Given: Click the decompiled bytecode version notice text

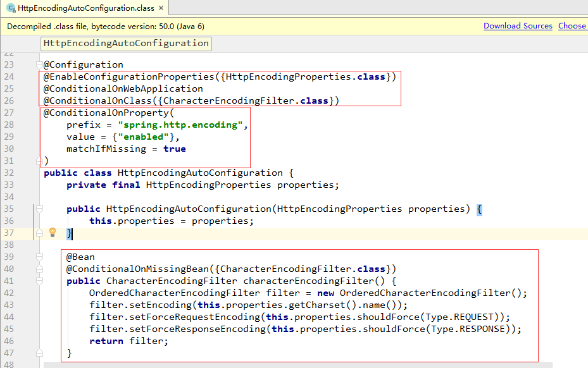Looking at the screenshot, I should click(106, 26).
